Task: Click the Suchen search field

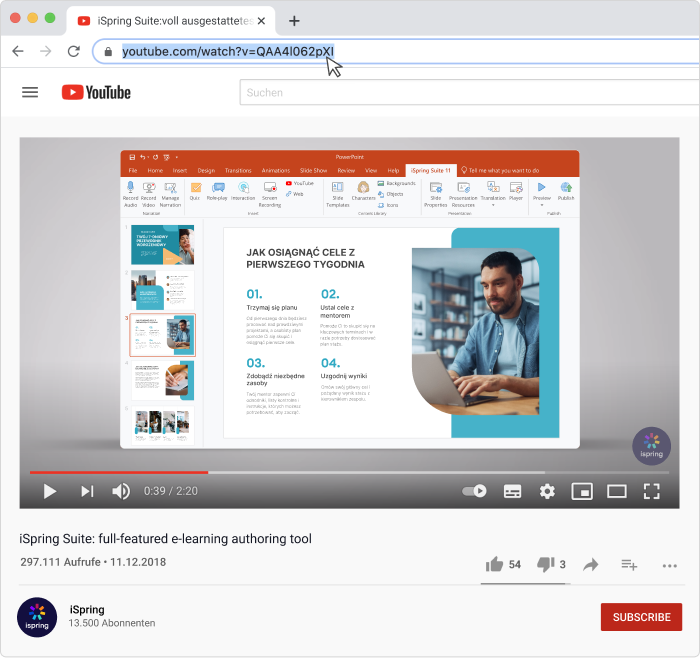Action: pyautogui.click(x=469, y=92)
